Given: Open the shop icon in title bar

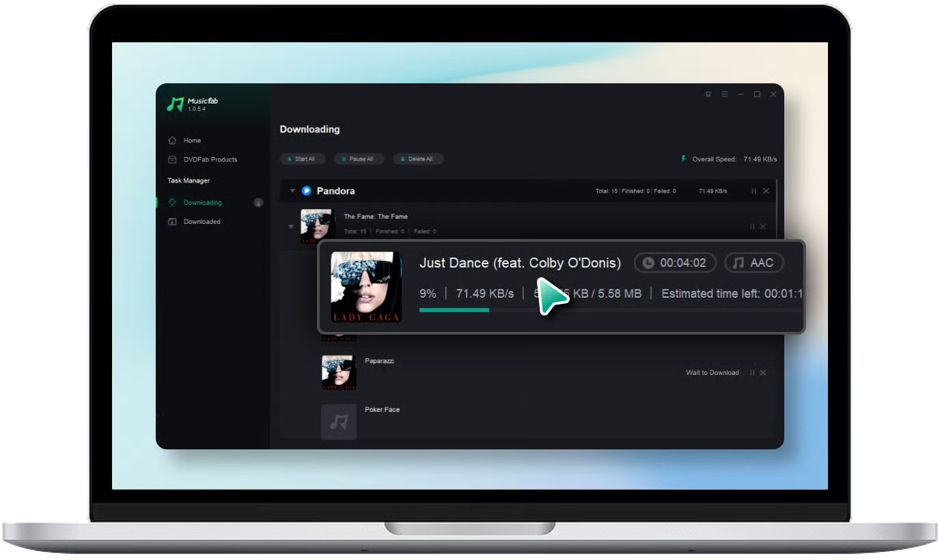Looking at the screenshot, I should coord(708,94).
